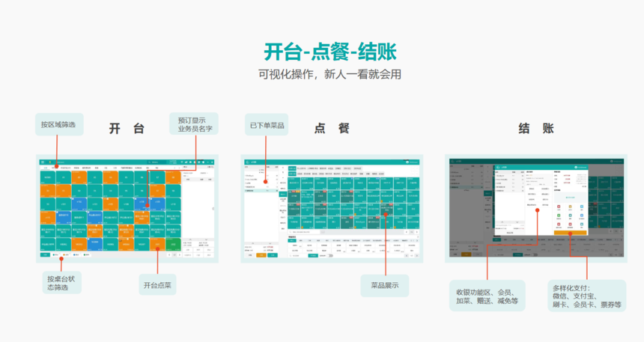Show more area tabs with the right chevron
Image resolution: width=644 pixels, height=342 pixels.
pos(179,168)
